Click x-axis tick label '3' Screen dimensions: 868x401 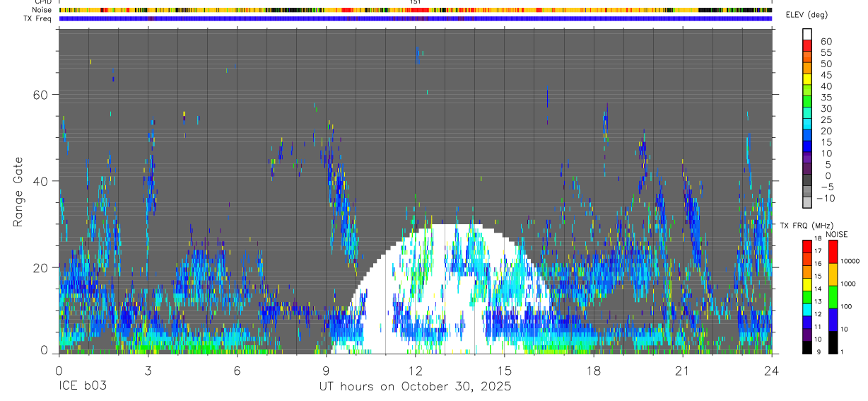point(148,370)
